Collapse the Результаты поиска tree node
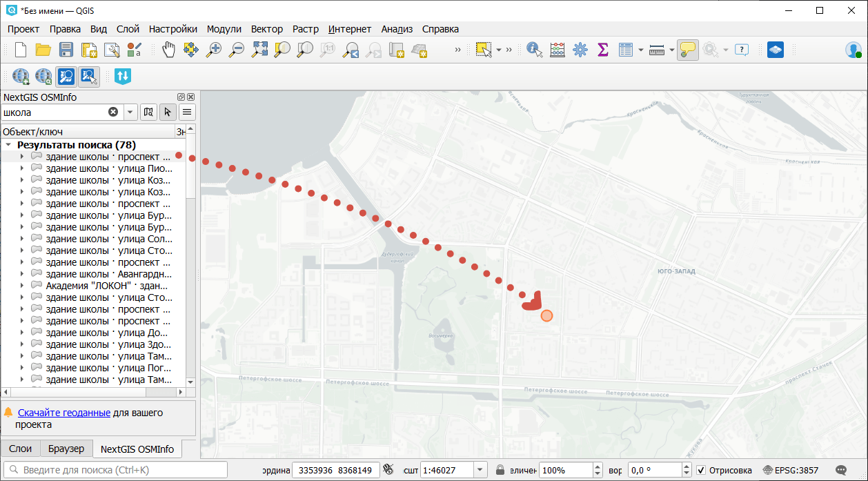Screen dimensions: 868x481 (x=8, y=145)
